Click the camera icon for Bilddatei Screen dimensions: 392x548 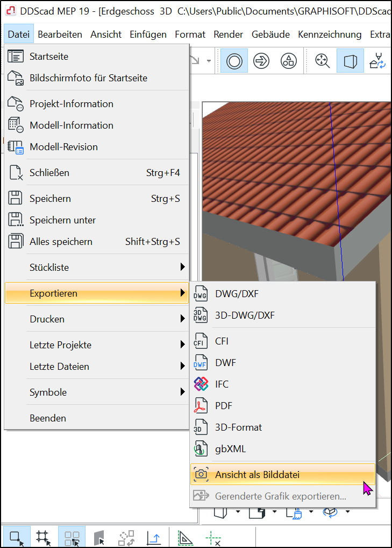coord(201,475)
